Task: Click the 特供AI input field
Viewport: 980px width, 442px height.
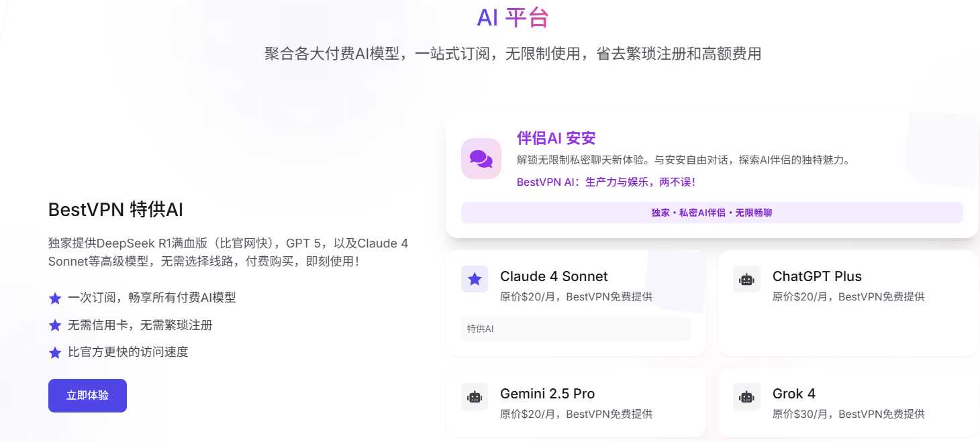Action: point(575,329)
